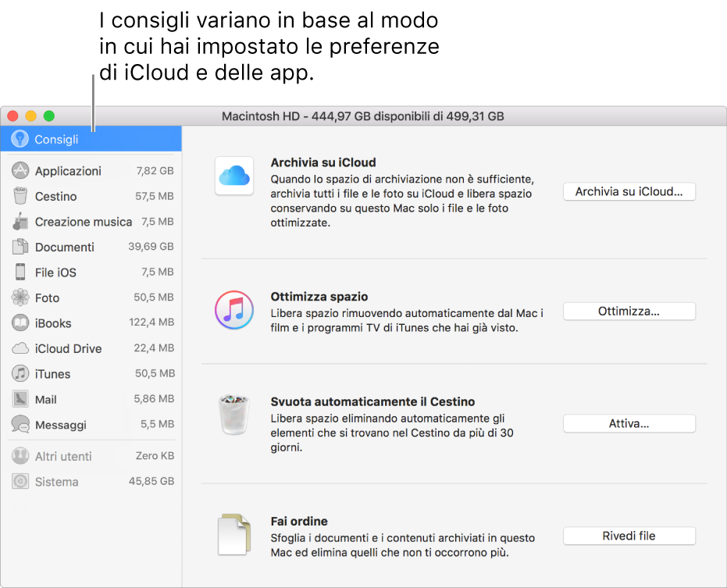This screenshot has height=588, width=727.
Task: Click the Mail stamp icon
Action: point(20,399)
